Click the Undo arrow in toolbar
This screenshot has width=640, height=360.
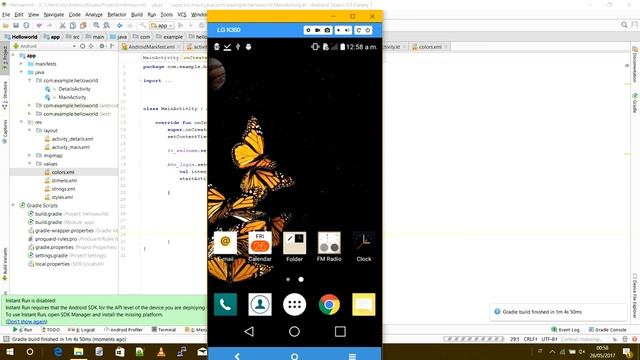pos(39,25)
